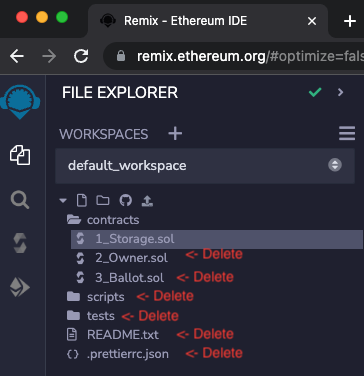Click the green checkmark status icon
This screenshot has height=376, width=364.
coord(315,92)
